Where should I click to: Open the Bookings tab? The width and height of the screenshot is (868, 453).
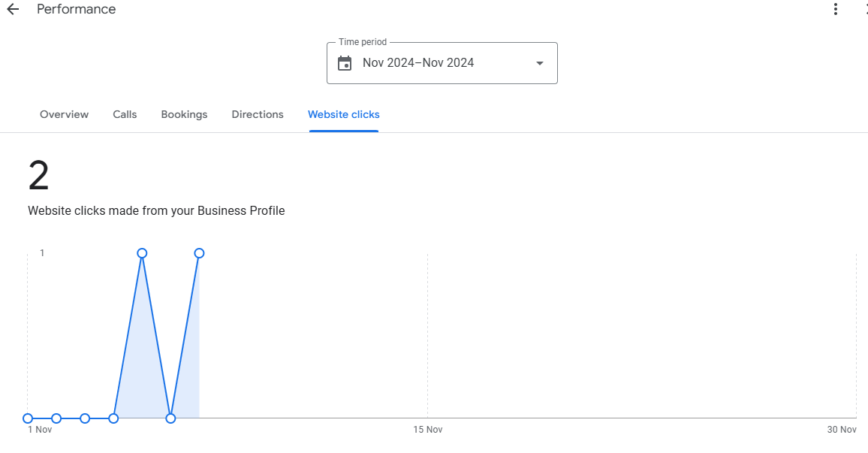point(185,115)
